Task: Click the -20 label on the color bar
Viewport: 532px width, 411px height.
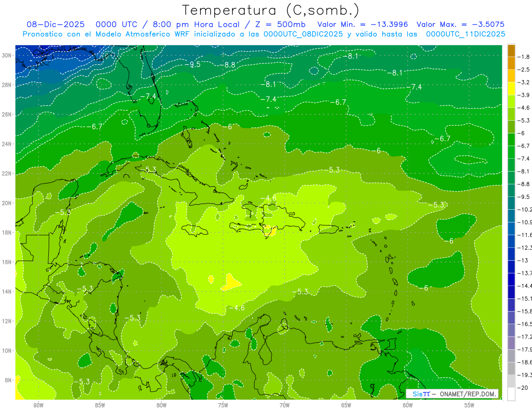Action: point(523,388)
